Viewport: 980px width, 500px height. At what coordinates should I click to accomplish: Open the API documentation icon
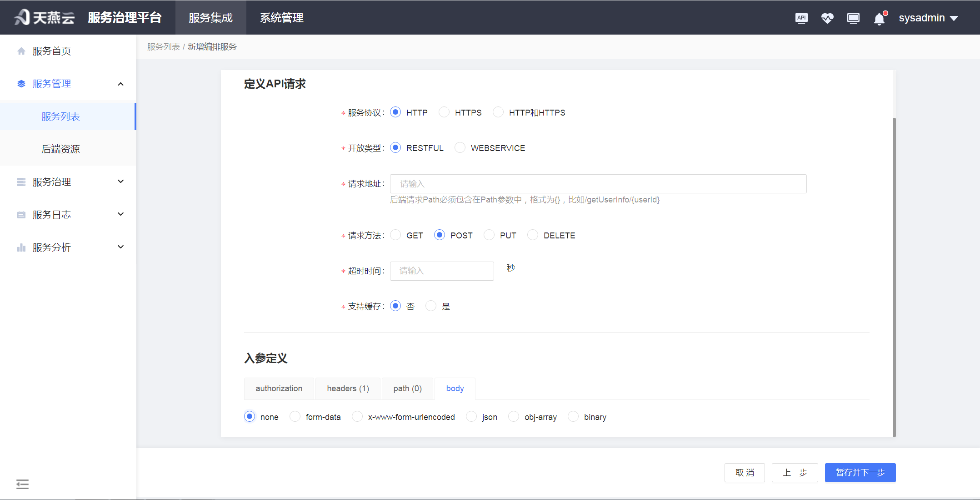801,18
